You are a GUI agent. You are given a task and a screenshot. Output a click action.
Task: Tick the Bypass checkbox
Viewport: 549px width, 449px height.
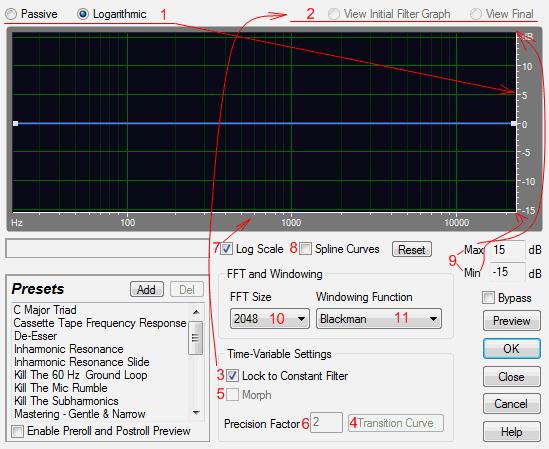coord(488,298)
